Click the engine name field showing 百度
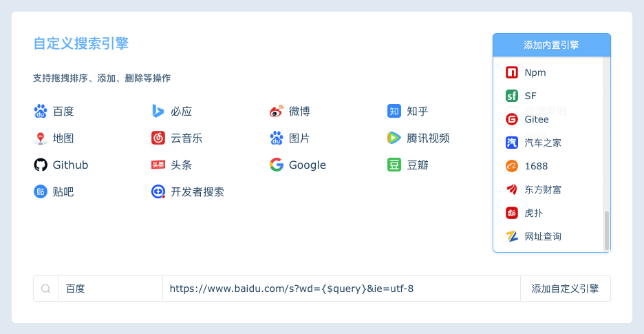Viewport: 644px width, 334px height. tap(110, 289)
